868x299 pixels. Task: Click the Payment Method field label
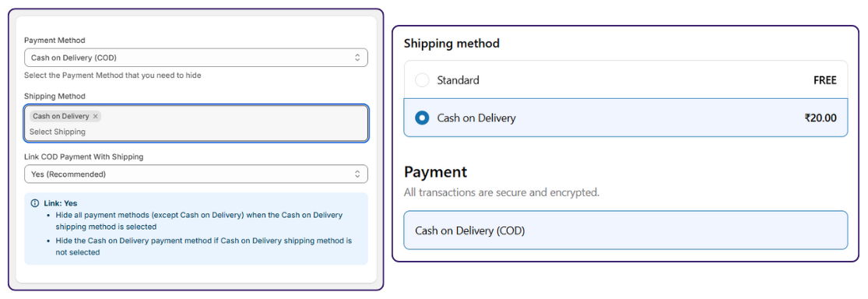point(54,40)
